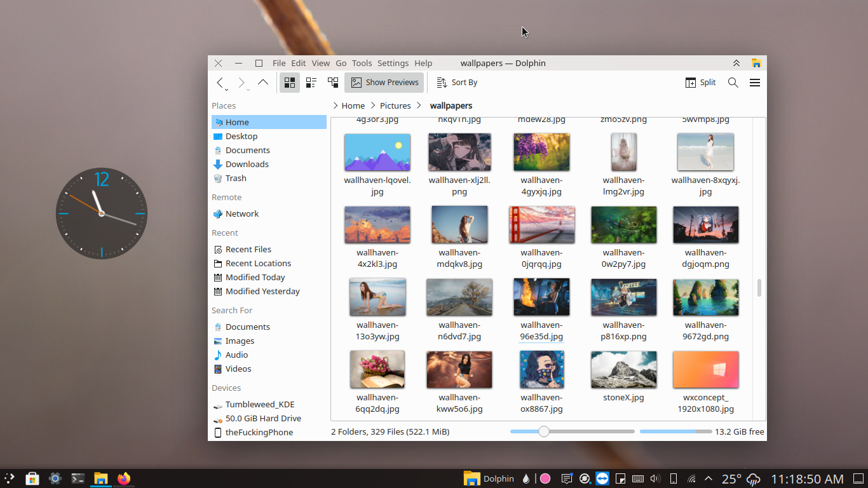Go up to the parent folder
The height and width of the screenshot is (488, 868).
[x=263, y=83]
